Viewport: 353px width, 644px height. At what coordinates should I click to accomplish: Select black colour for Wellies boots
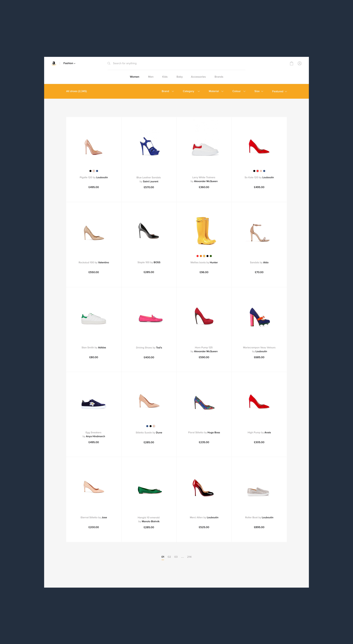(x=207, y=256)
